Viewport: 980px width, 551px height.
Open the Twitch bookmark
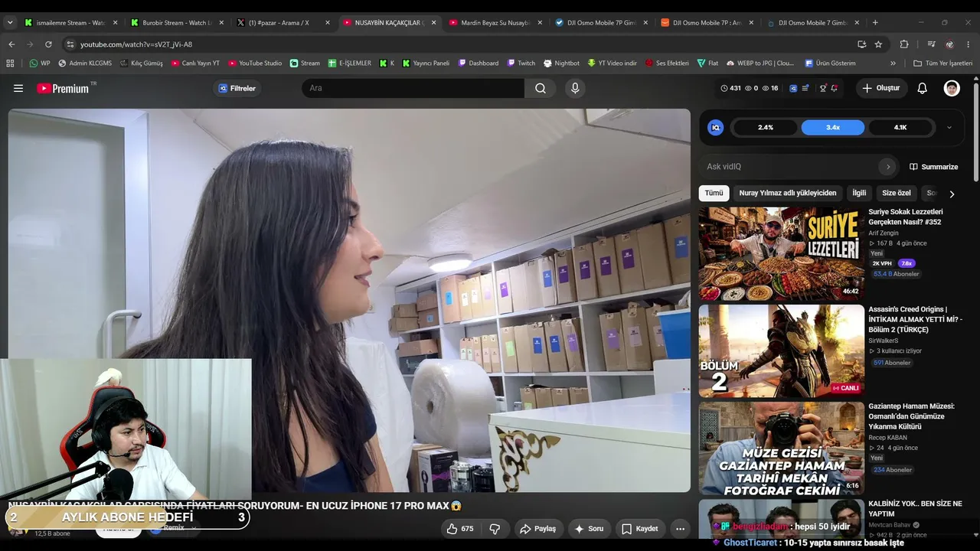point(520,64)
